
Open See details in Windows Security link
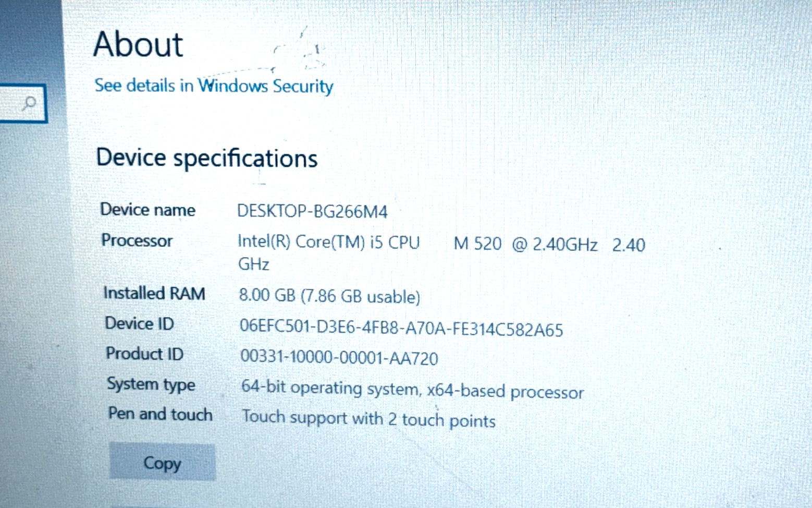coord(214,86)
